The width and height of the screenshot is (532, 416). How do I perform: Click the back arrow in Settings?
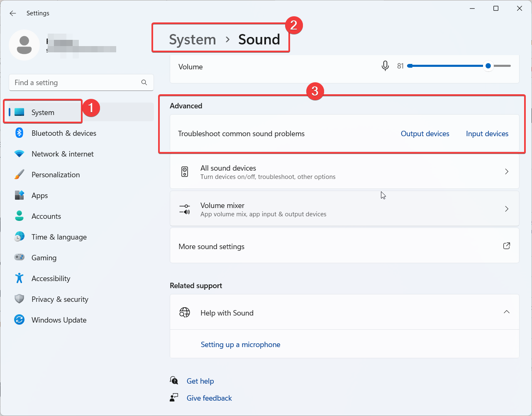(13, 13)
